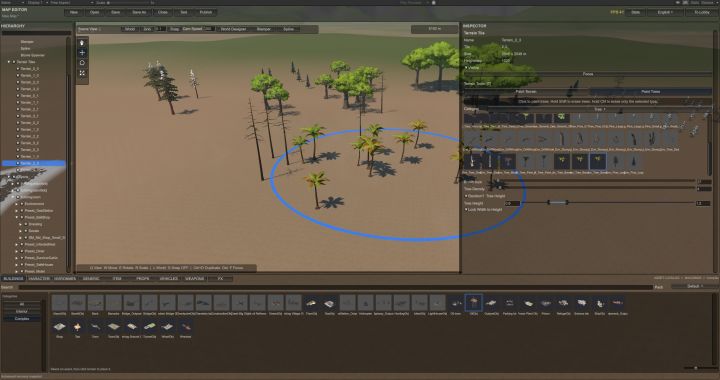Switch to the GENERIC asset tab
The image size is (720, 380).
click(91, 279)
